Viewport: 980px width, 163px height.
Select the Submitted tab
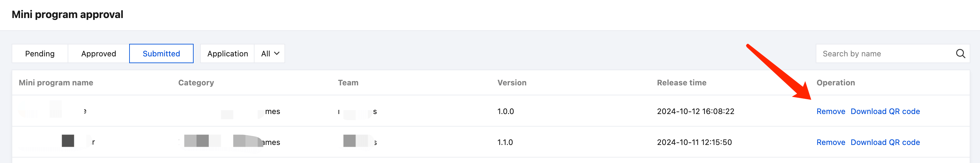pyautogui.click(x=161, y=54)
